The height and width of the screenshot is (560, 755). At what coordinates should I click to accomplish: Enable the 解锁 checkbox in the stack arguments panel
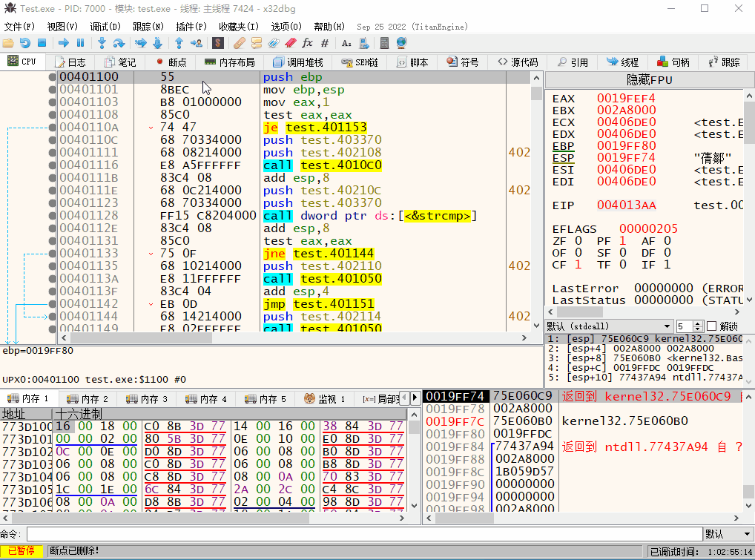pos(712,326)
